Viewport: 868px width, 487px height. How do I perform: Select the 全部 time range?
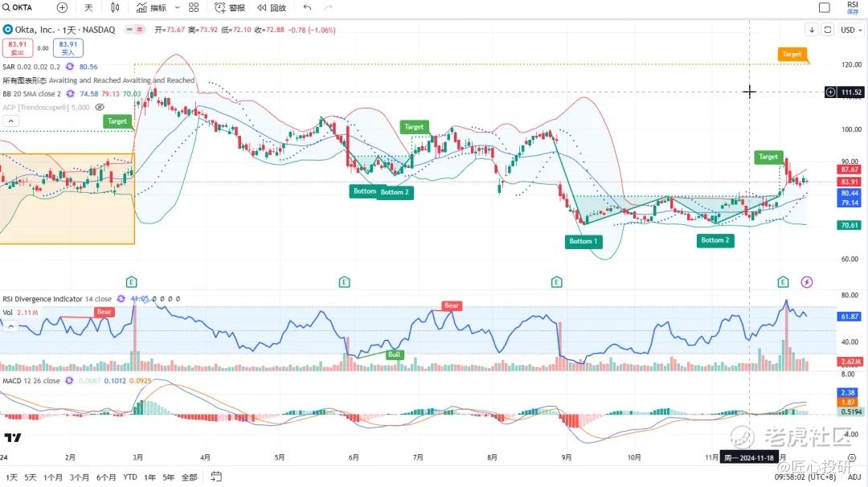[190, 477]
